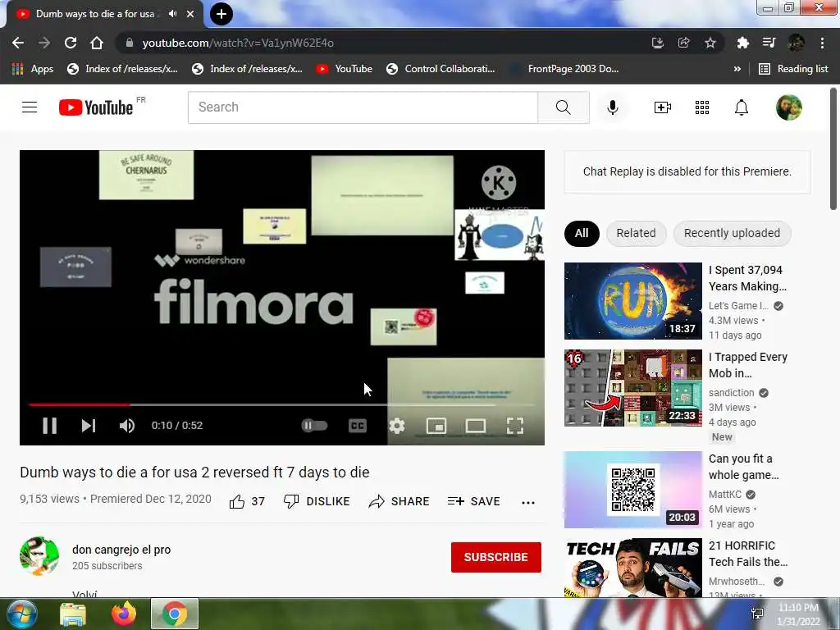Select the Recently uploaded chip

732,234
